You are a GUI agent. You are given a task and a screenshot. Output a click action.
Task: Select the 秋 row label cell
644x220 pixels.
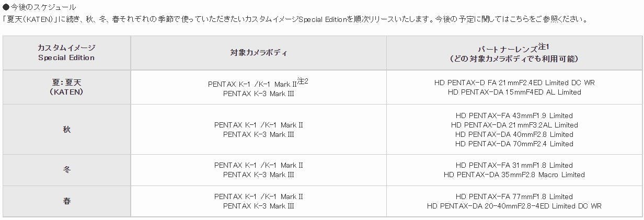click(66, 129)
